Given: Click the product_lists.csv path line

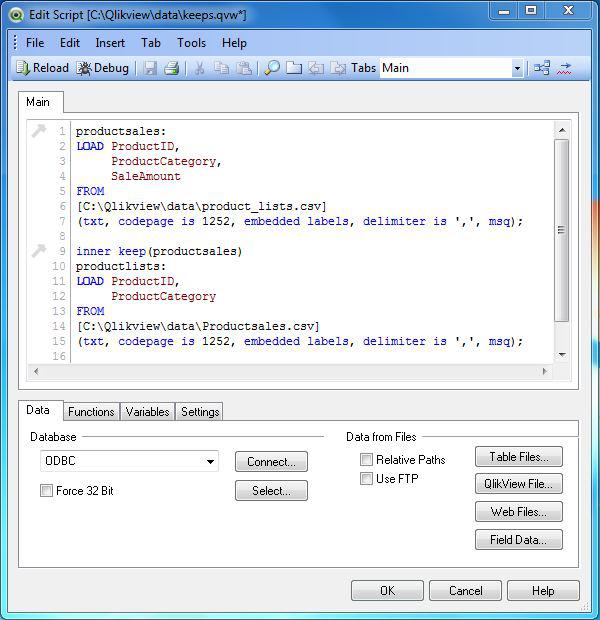Looking at the screenshot, I should pos(202,206).
